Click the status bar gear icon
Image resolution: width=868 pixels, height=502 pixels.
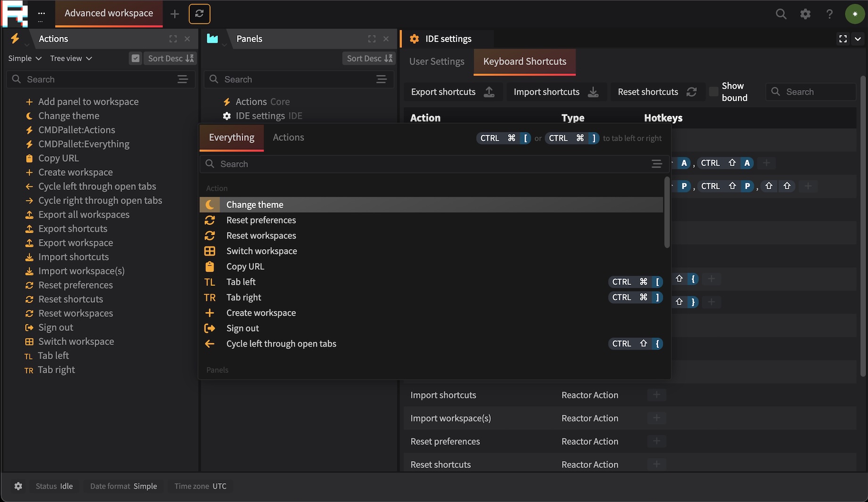(x=18, y=486)
